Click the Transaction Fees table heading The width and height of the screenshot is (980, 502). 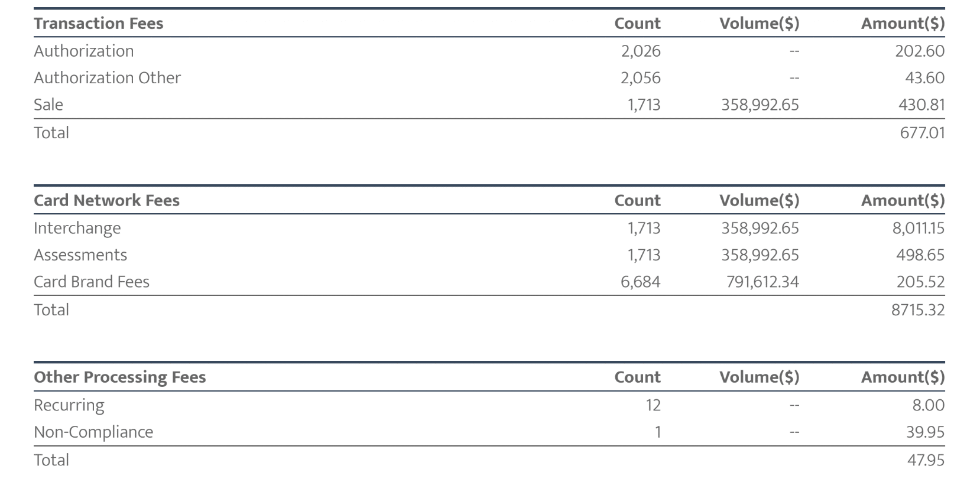click(x=98, y=23)
